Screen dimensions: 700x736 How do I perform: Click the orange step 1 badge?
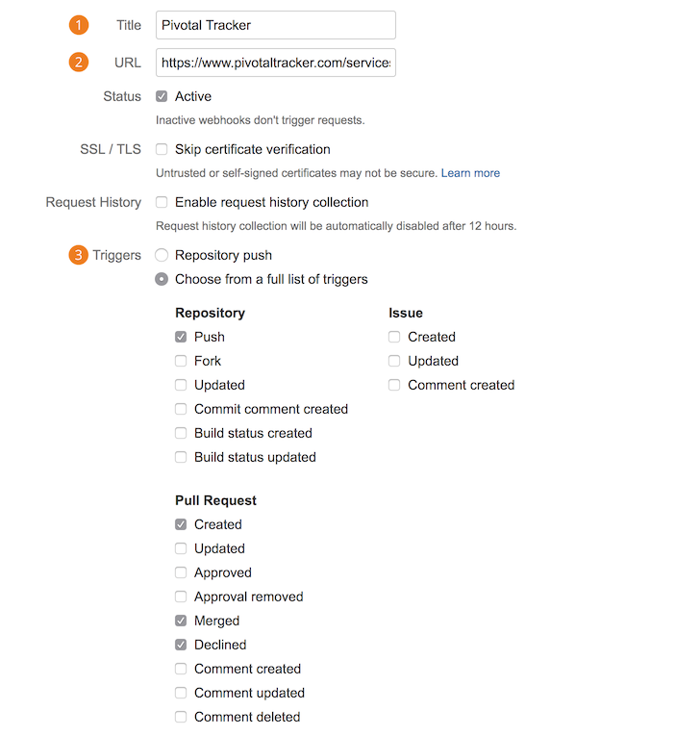click(79, 25)
